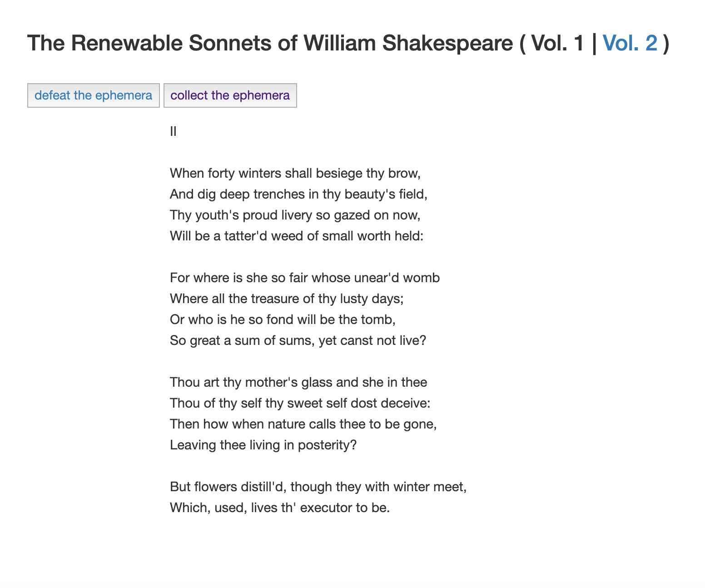705x588 pixels.
Task: Click the "defeat the ephemera" button
Action: tap(93, 95)
